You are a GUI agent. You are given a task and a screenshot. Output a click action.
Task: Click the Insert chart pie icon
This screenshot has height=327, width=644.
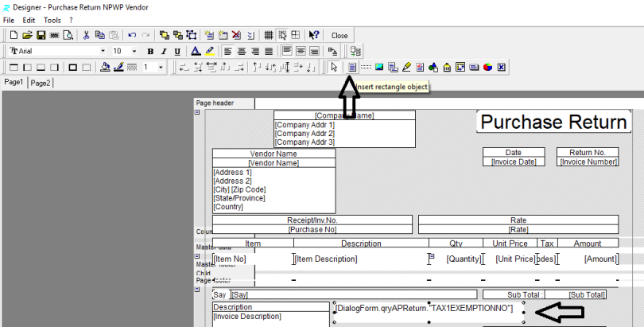click(487, 67)
